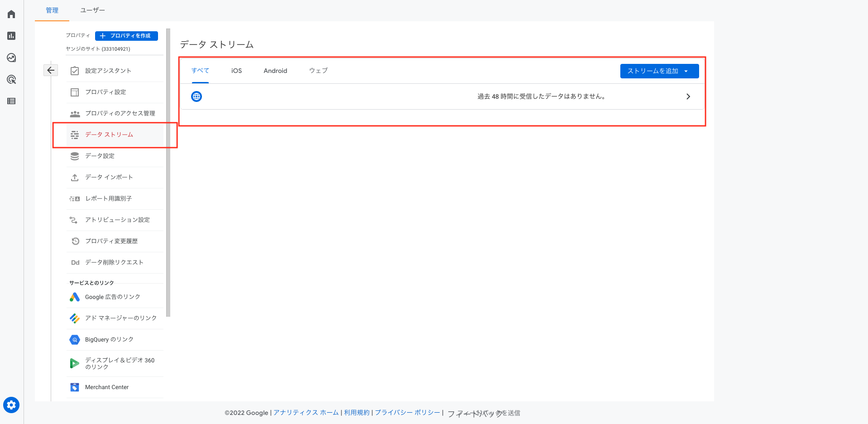
Task: Click the Admin gear icon
Action: click(11, 405)
